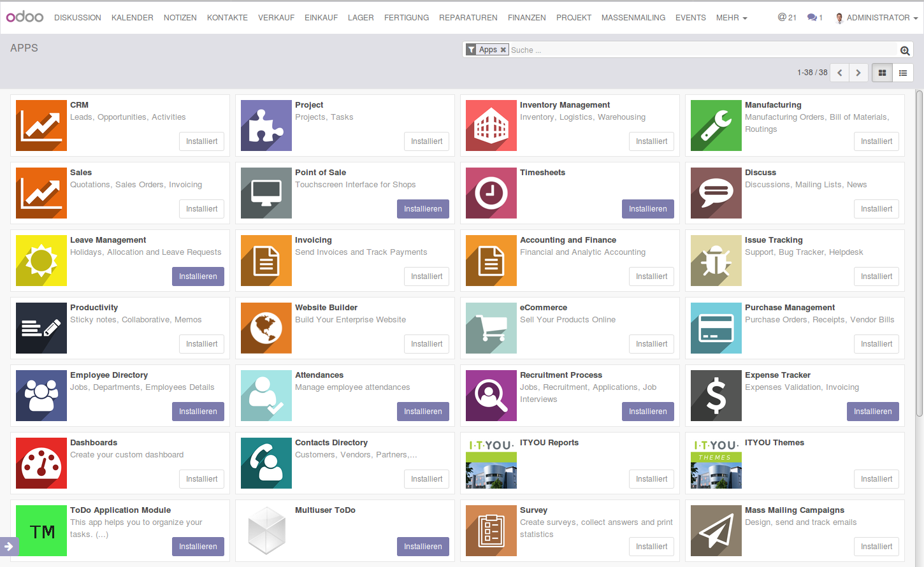
Task: Go to next page of apps
Action: coord(858,73)
